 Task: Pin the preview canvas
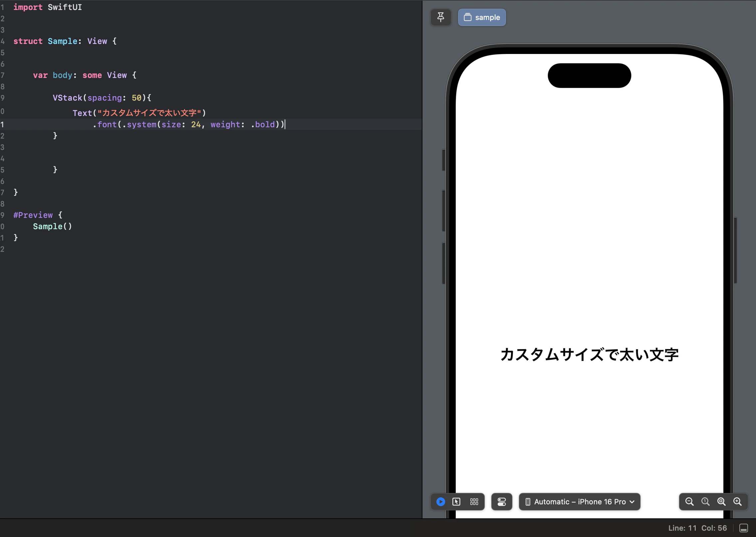(440, 17)
